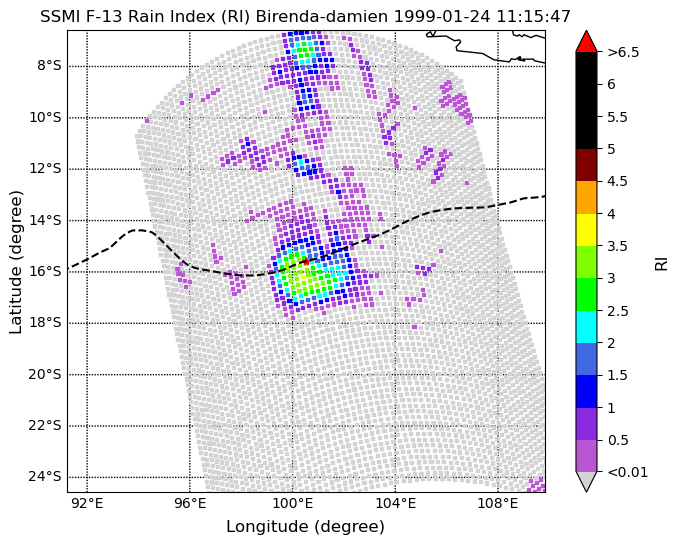The width and height of the screenshot is (679, 545).
Task: Select the black colorbar segment near 5.5
Action: pyautogui.click(x=586, y=100)
